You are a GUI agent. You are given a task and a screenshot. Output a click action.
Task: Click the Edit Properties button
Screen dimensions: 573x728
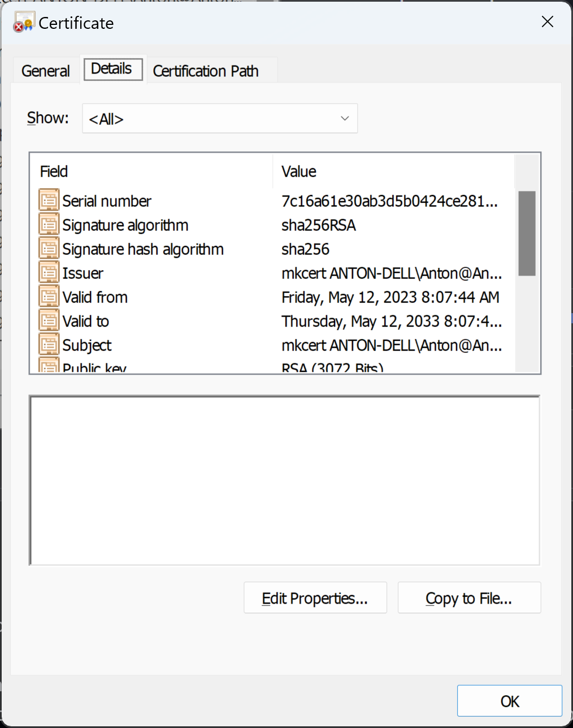tap(315, 597)
